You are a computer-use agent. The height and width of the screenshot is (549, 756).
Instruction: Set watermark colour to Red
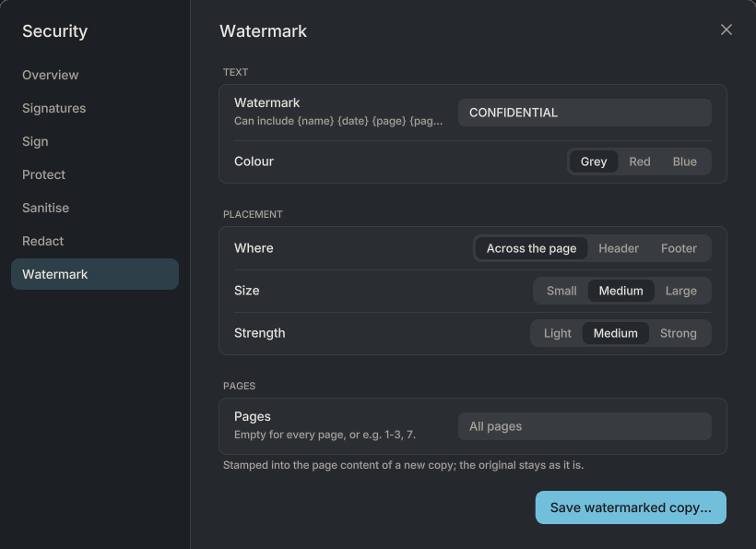(639, 161)
